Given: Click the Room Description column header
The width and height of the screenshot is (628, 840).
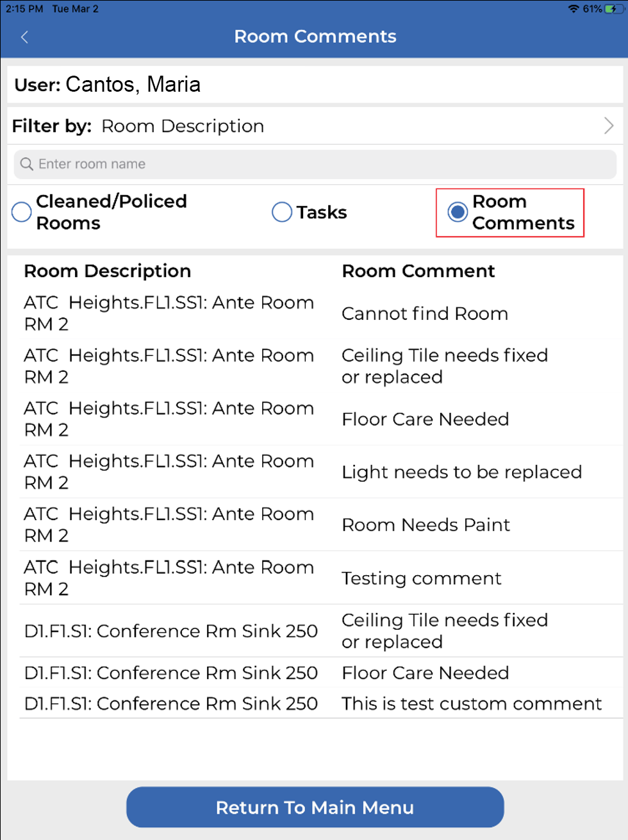Looking at the screenshot, I should tap(108, 271).
